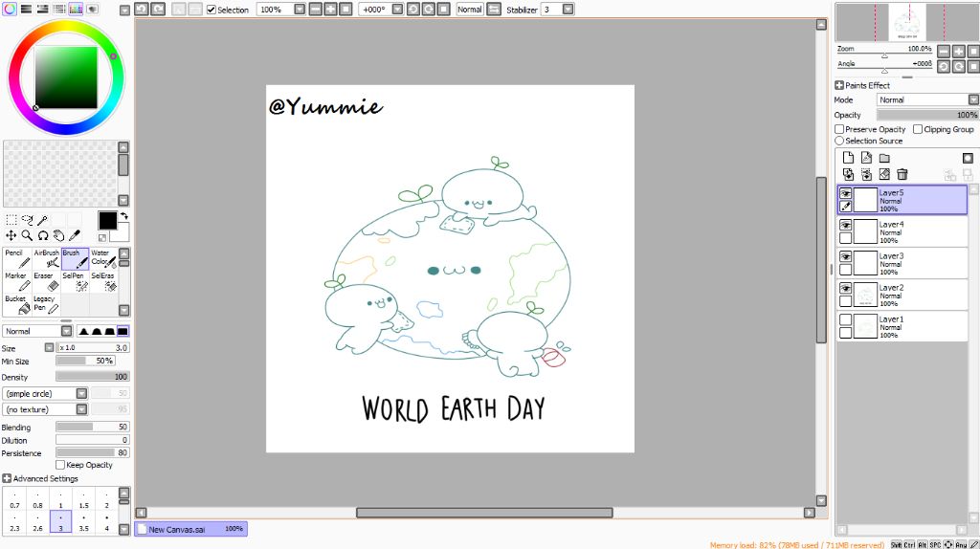Choose the rectangular selection tool
The height and width of the screenshot is (549, 980).
tap(11, 220)
